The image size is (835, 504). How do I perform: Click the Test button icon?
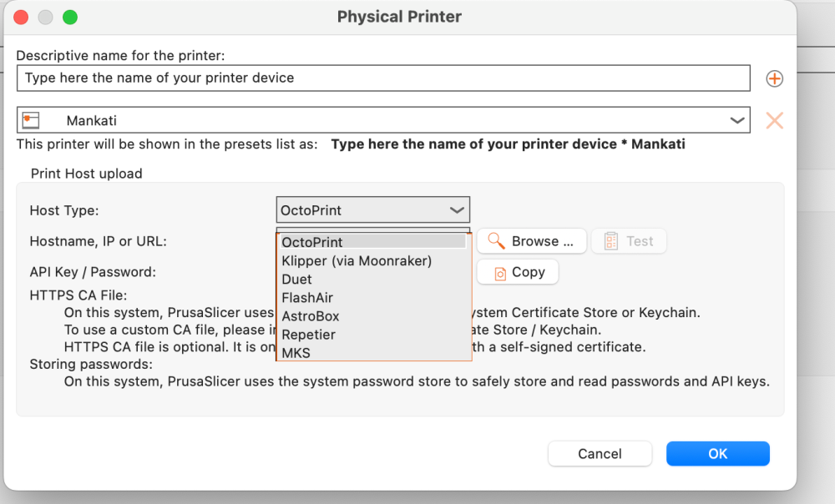(x=610, y=241)
